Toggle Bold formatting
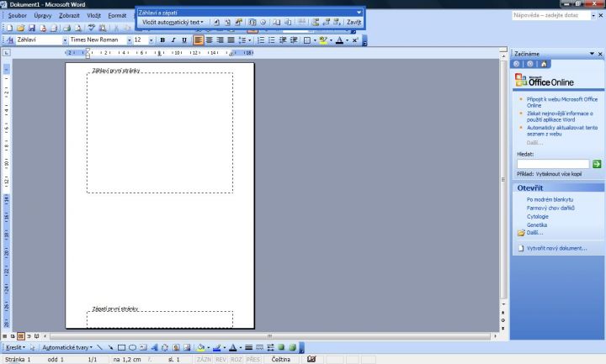 point(162,40)
